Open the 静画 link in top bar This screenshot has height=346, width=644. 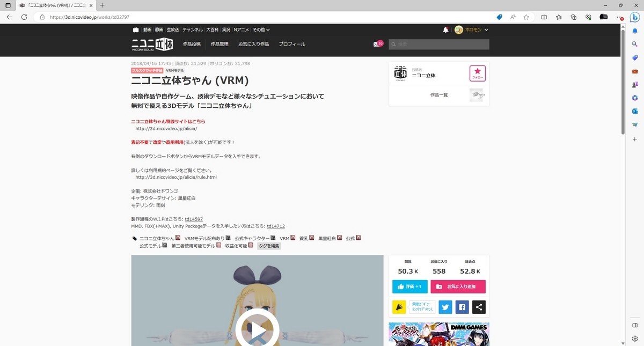point(159,30)
